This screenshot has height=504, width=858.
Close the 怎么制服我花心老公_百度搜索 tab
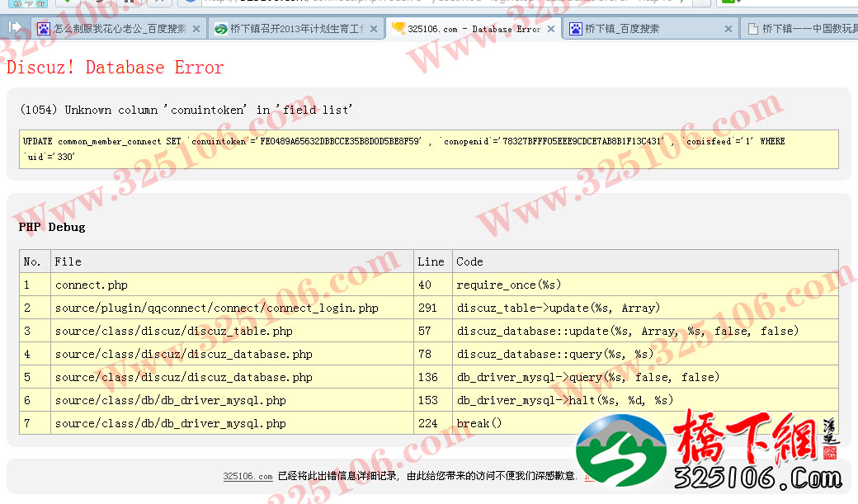pos(196,29)
